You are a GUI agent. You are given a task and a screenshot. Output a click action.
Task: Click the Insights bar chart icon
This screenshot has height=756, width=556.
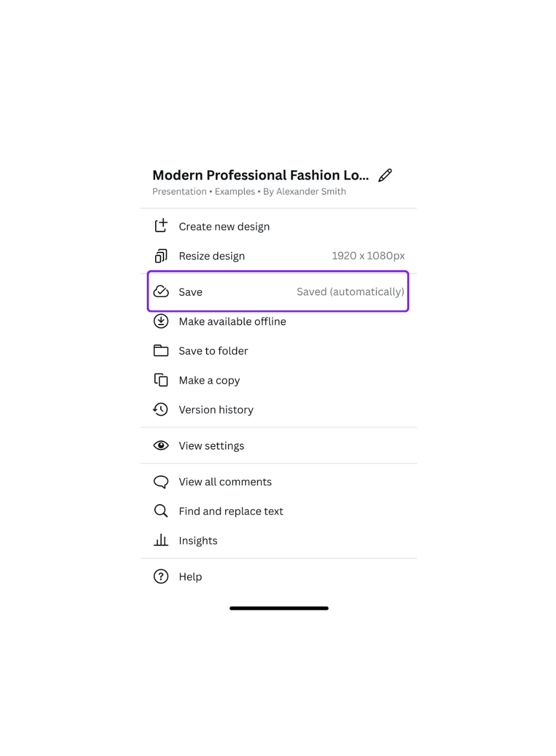161,540
